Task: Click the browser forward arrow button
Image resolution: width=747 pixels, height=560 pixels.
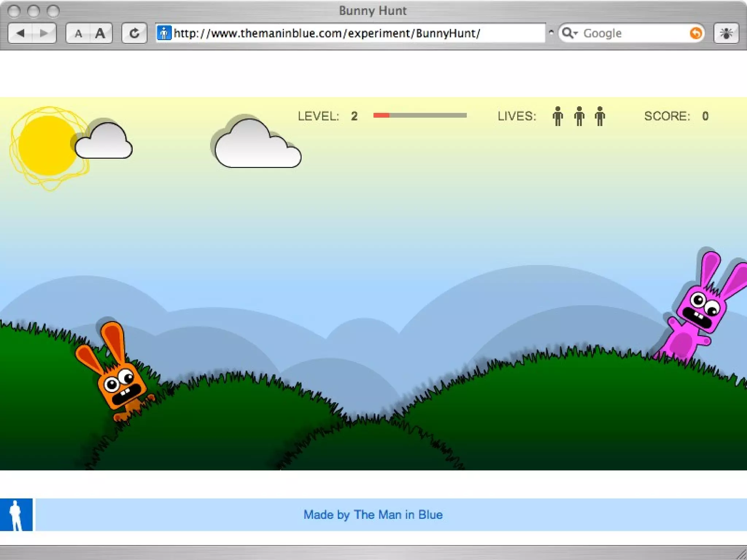Action: [x=44, y=34]
